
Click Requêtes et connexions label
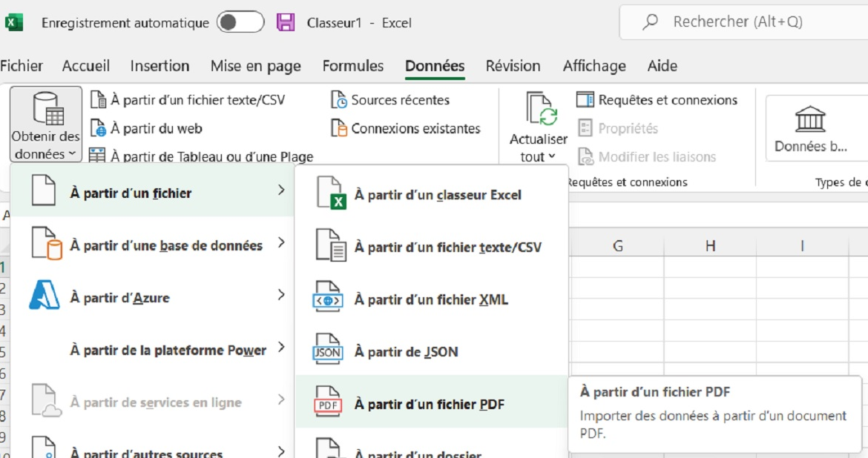click(668, 99)
